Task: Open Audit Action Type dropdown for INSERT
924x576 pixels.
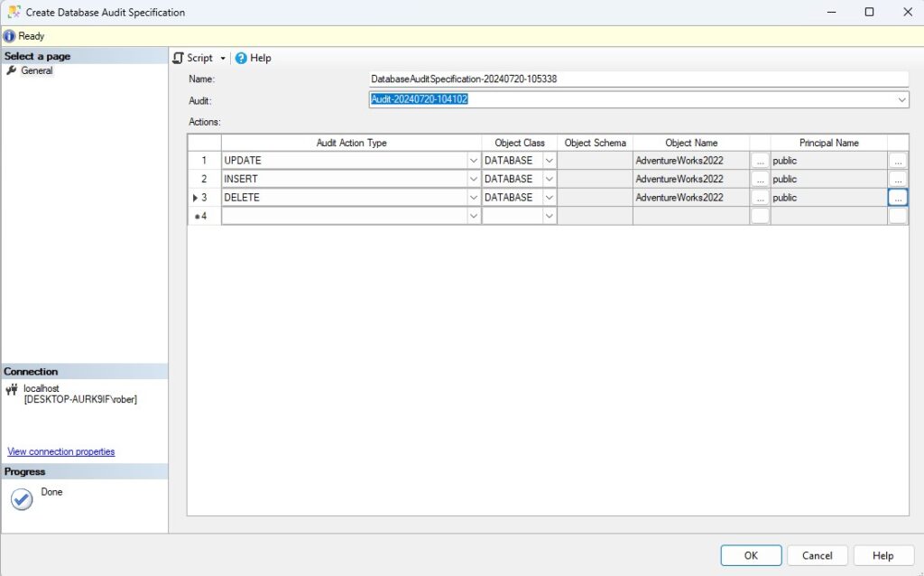Action: (474, 179)
